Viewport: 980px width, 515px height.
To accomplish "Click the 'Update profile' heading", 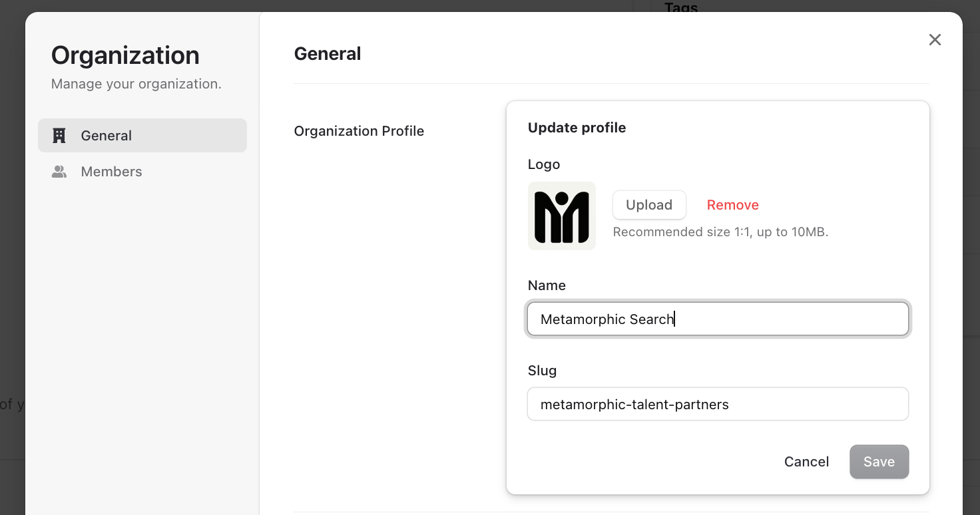I will 577,128.
